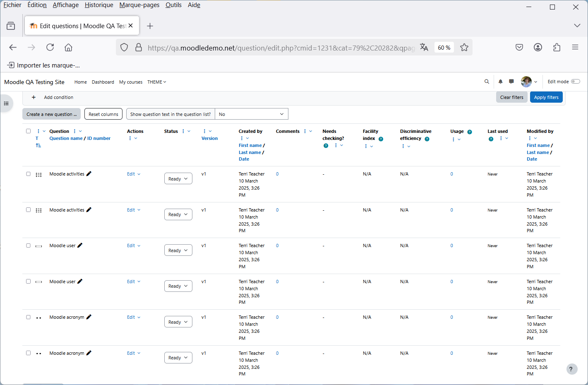Select the first Moodle user checkbox
This screenshot has height=385, width=588.
[x=28, y=245]
